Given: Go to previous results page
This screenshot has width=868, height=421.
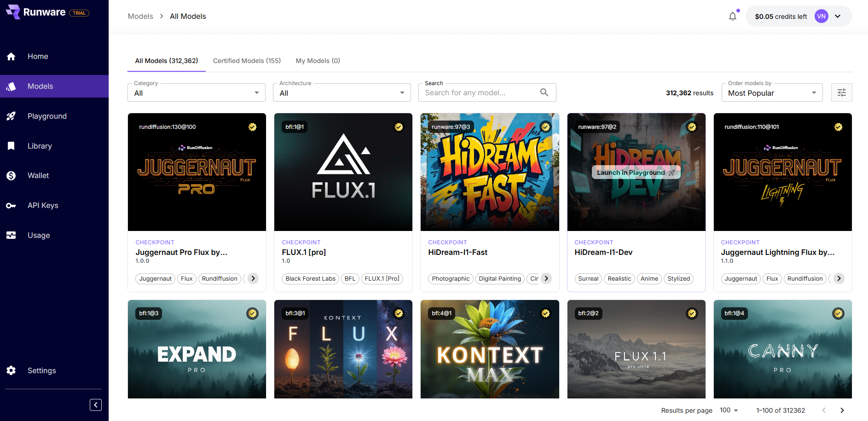Looking at the screenshot, I should [x=824, y=410].
